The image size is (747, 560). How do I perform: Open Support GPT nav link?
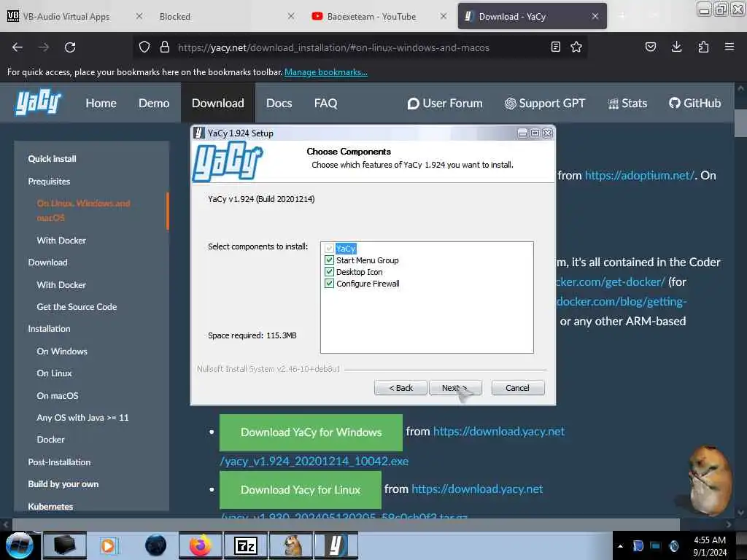pyautogui.click(x=544, y=103)
